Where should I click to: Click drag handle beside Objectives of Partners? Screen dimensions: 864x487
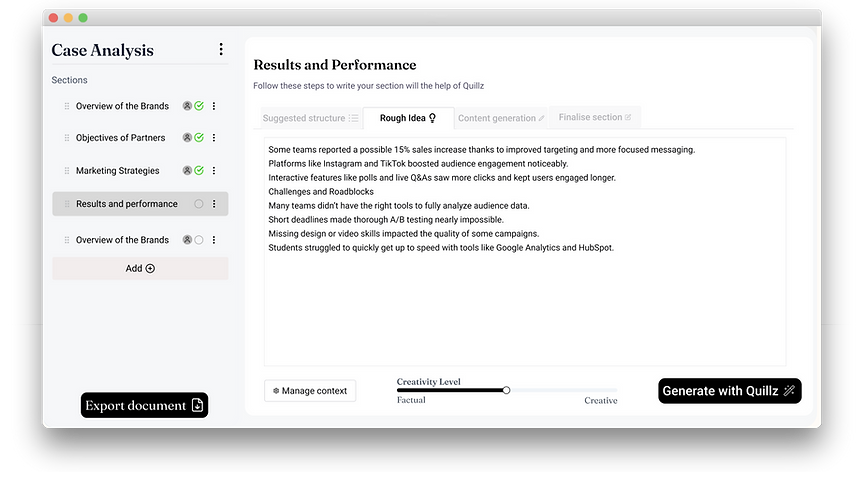67,138
